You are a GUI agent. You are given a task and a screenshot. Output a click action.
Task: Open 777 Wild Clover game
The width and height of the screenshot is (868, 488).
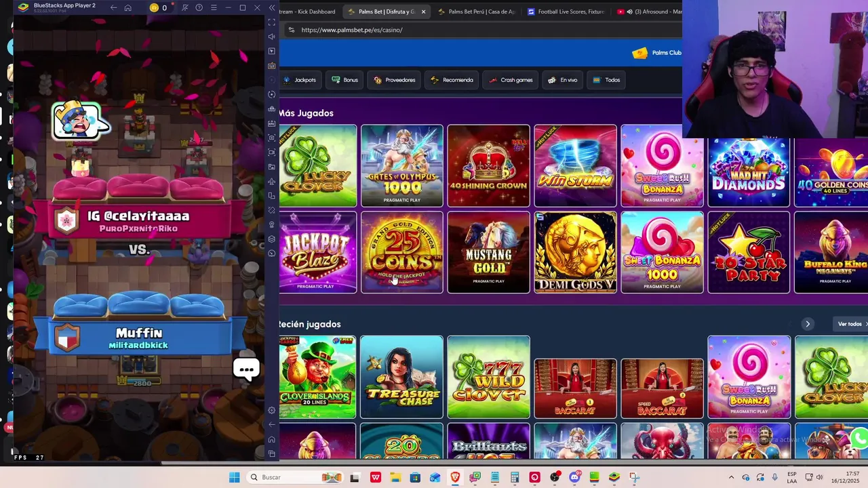tap(488, 377)
